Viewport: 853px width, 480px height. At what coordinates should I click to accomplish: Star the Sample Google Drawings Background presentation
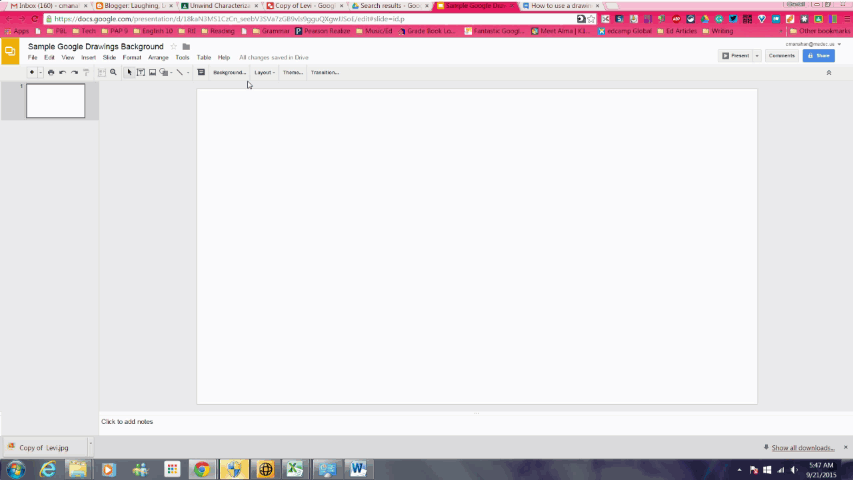174,47
